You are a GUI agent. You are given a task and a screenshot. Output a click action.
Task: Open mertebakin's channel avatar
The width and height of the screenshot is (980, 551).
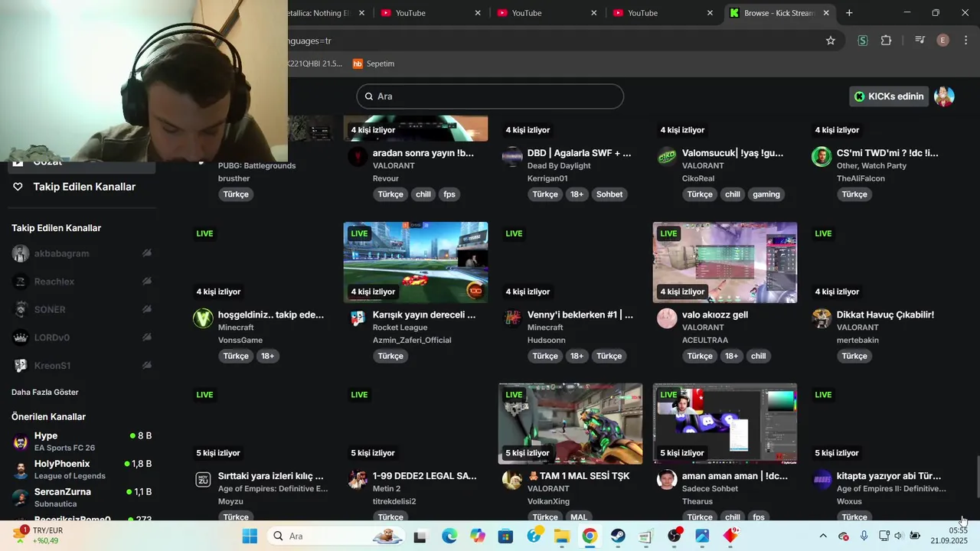tap(822, 318)
